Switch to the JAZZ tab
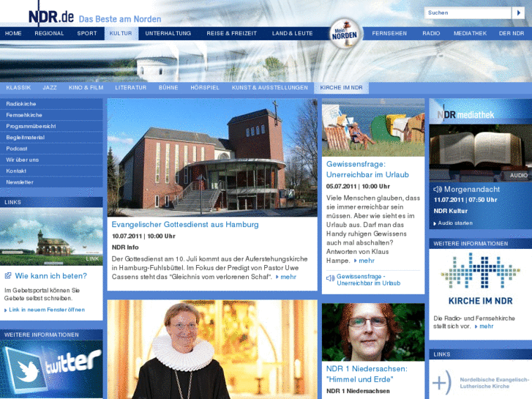Screen dimensions: 532x399 click(x=50, y=88)
